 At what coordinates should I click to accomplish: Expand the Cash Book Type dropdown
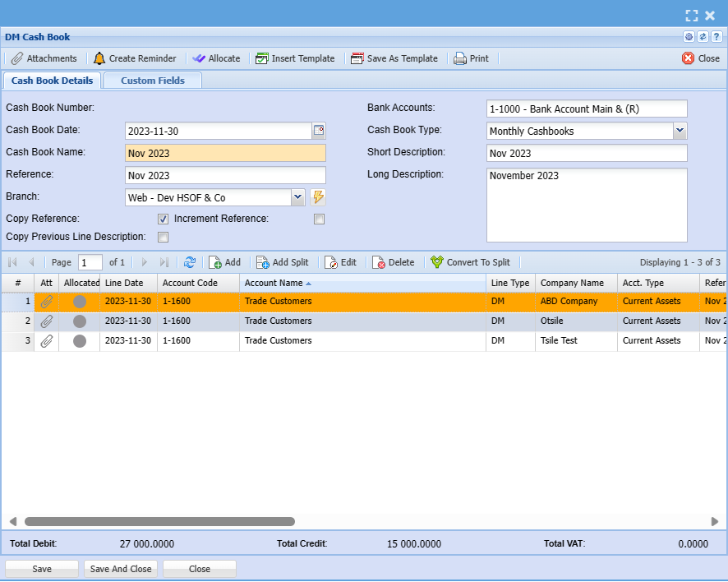pyautogui.click(x=680, y=131)
